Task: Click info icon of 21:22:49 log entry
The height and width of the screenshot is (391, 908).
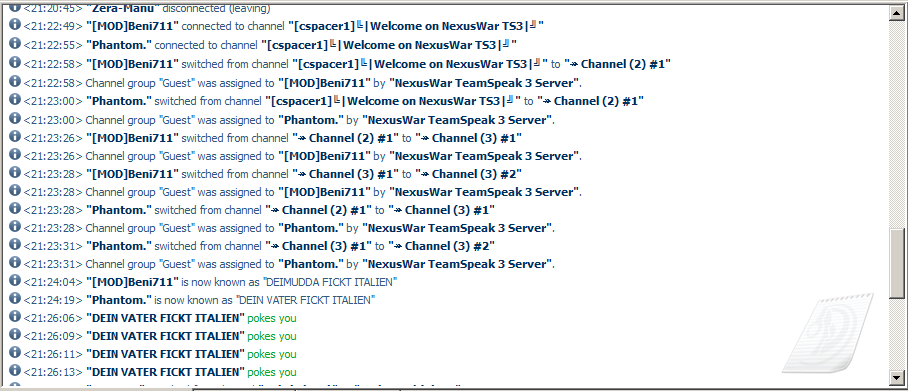Action: [x=15, y=25]
